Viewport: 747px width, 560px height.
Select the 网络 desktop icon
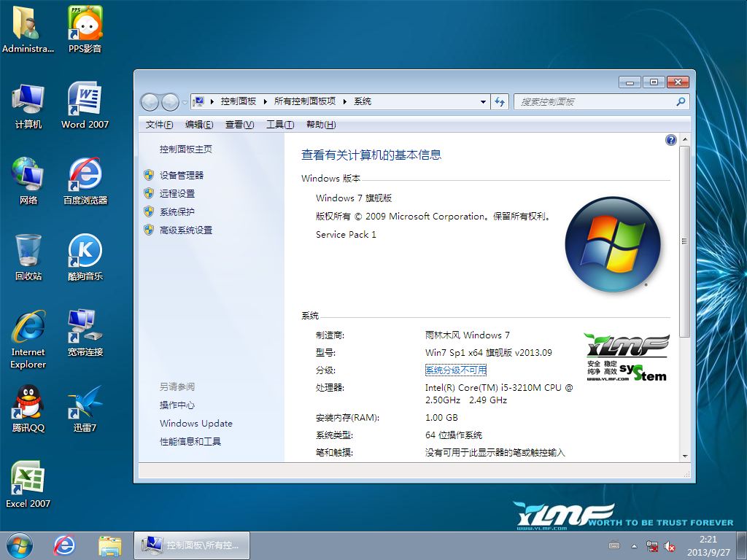(28, 181)
